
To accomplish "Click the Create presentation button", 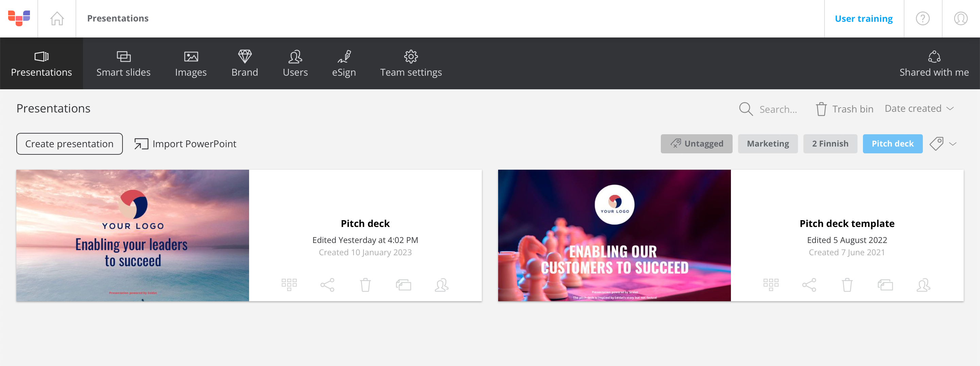I will pyautogui.click(x=69, y=143).
